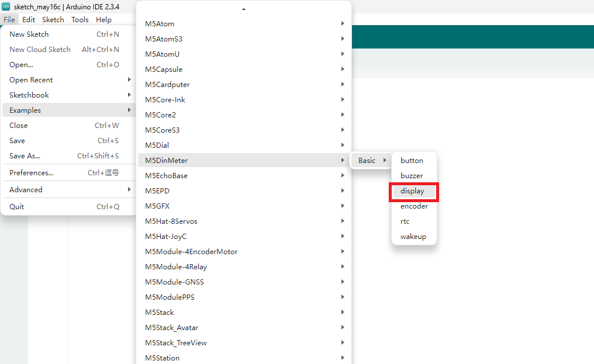Expand the M5AtomU examples
Viewport: 594px width, 364px height.
click(244, 54)
